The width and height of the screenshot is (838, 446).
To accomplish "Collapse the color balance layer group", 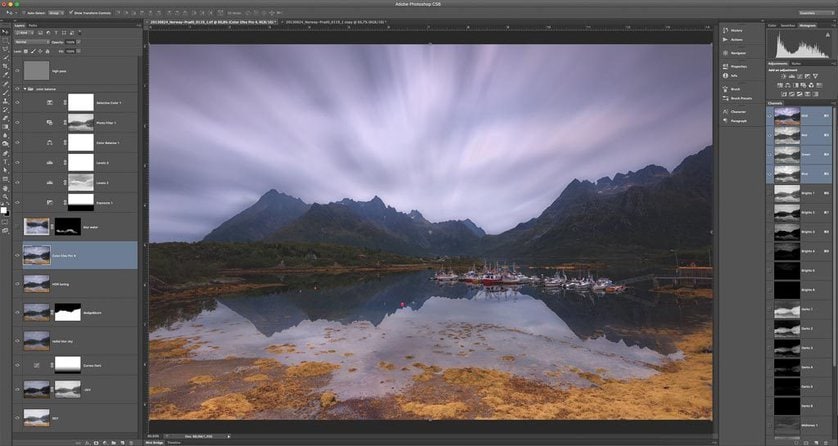I will click(26, 87).
